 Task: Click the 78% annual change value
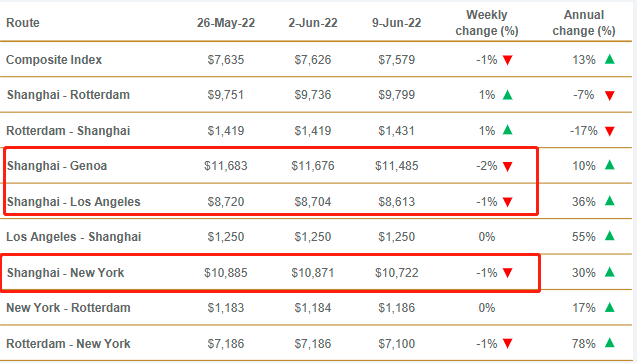point(584,344)
